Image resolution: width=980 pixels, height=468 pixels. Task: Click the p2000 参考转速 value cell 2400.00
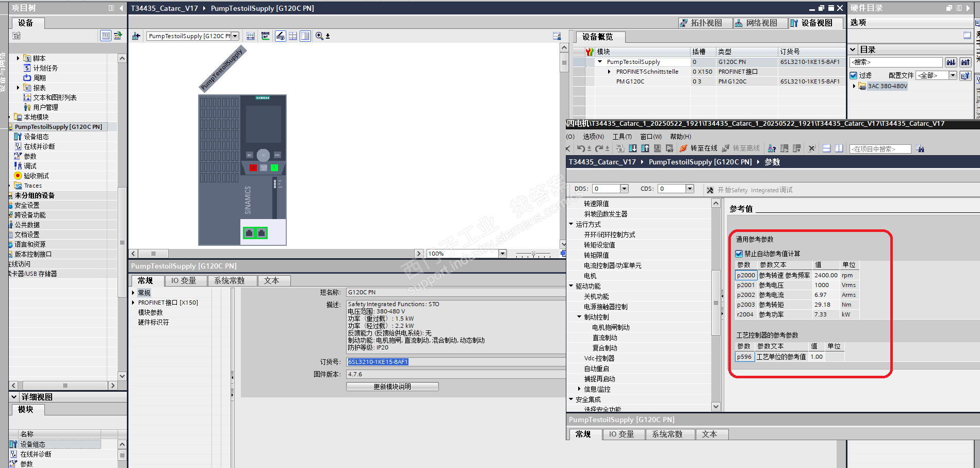coord(826,275)
